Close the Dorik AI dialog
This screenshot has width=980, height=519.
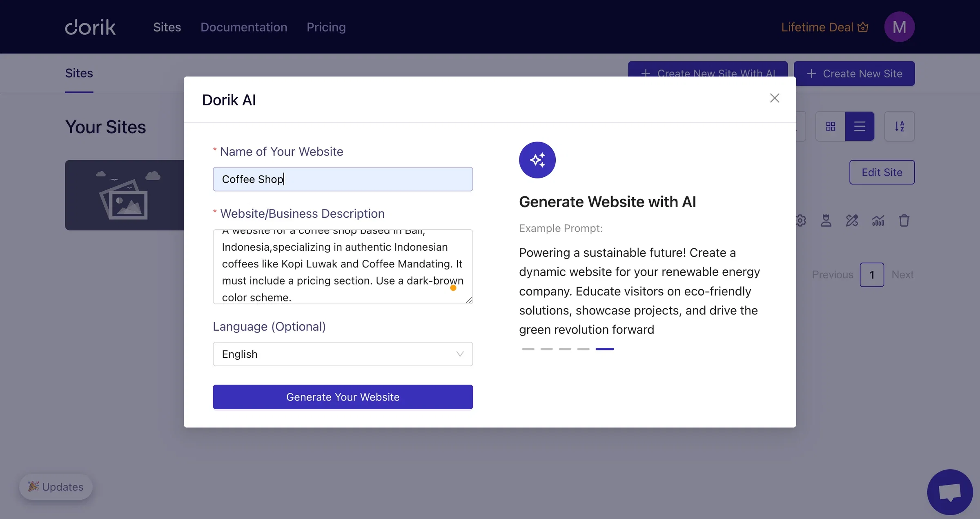(774, 98)
